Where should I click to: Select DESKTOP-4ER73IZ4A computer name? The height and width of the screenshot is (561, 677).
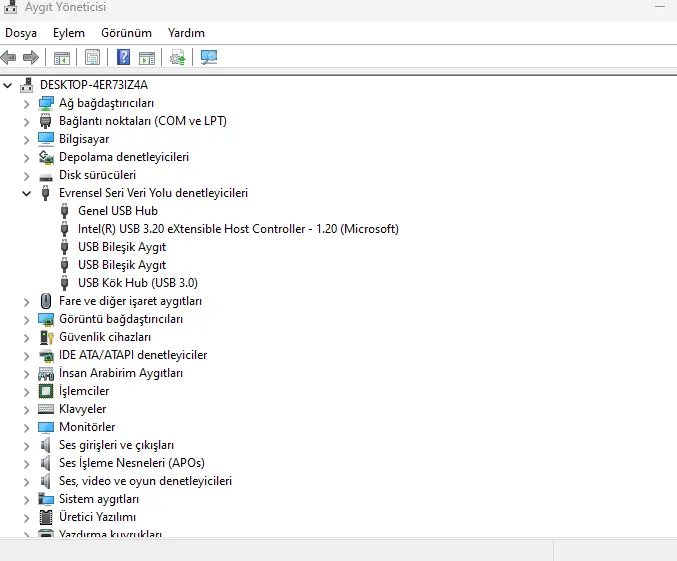pyautogui.click(x=94, y=85)
